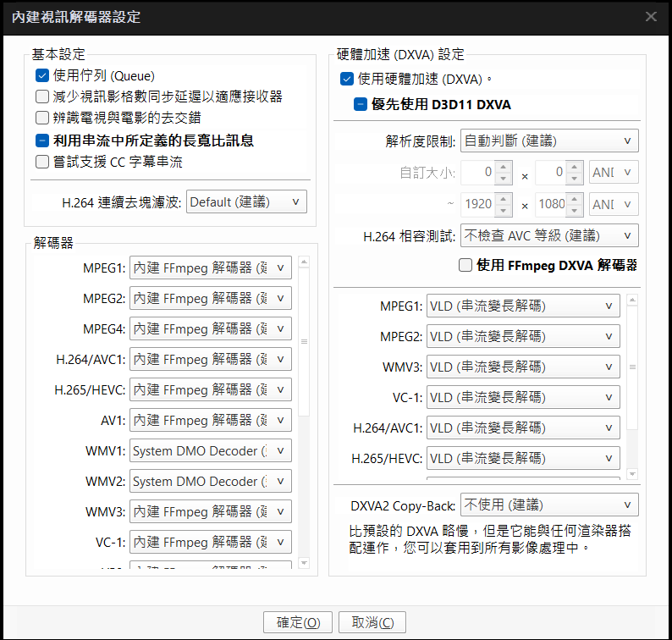This screenshot has width=672, height=640.
Task: Toggle 嘗試支援 CC 字幕串流 checkbox
Action: tap(42, 161)
